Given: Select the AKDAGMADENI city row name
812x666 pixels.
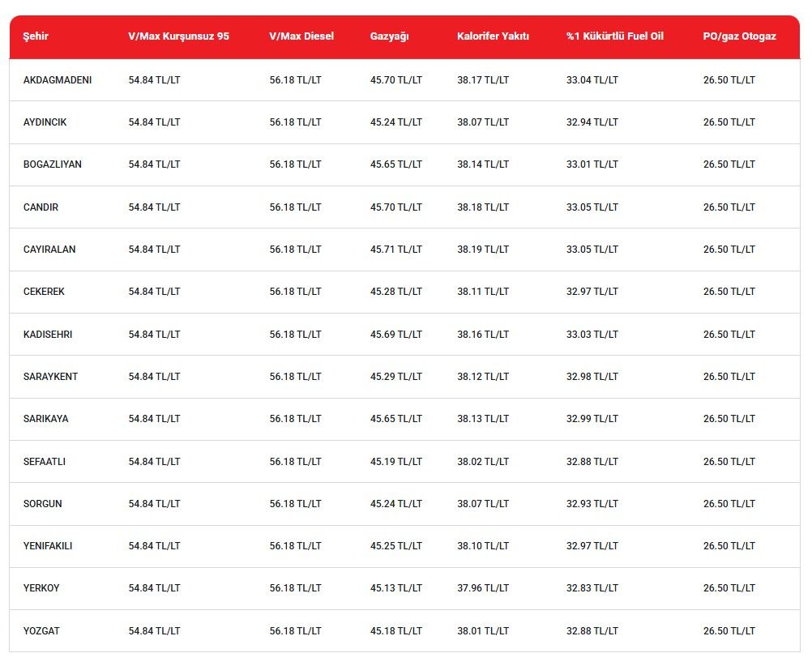Looking at the screenshot, I should click(58, 79).
